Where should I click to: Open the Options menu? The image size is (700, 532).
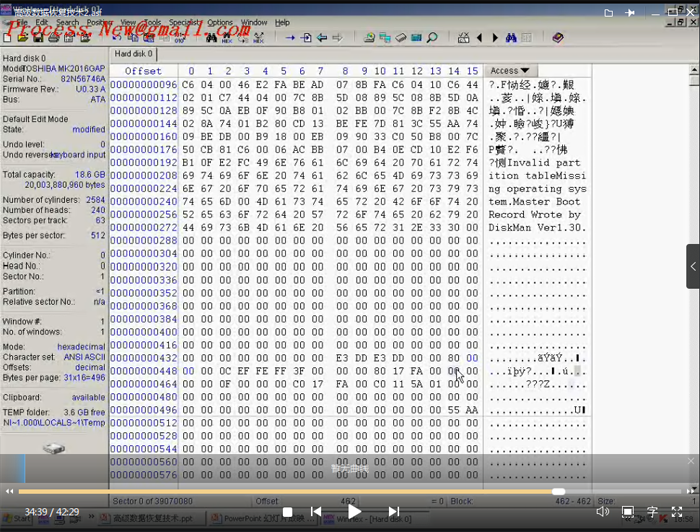220,22
